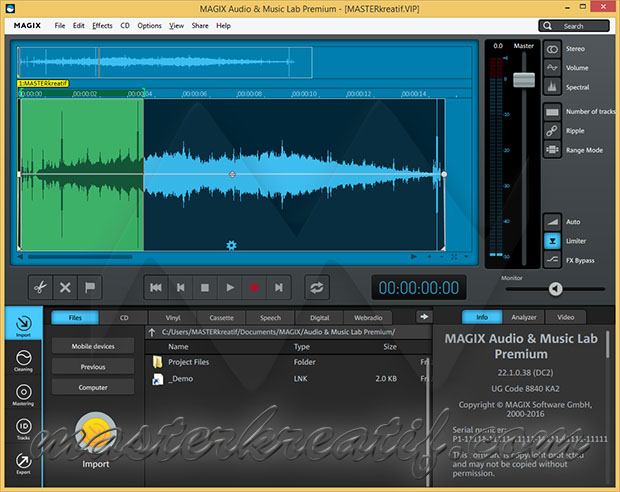Jump to project start
The height and width of the screenshot is (492, 620).
pyautogui.click(x=156, y=288)
